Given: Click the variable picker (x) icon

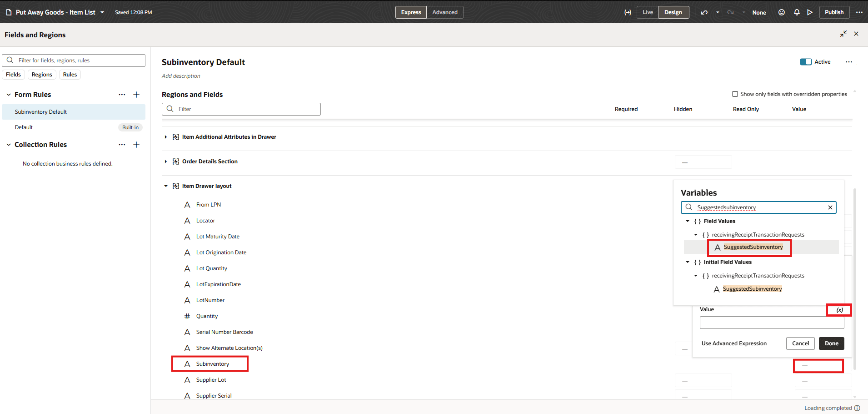Looking at the screenshot, I should click(839, 310).
